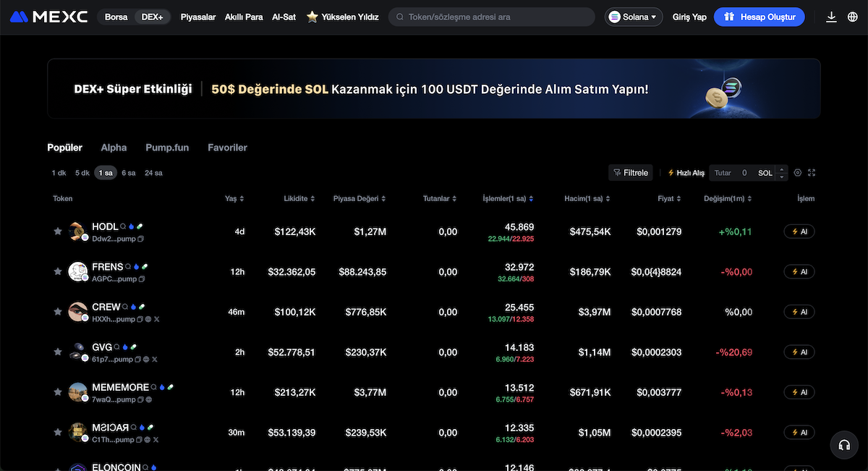
Task: Star the MSICAR token row
Action: pos(58,432)
